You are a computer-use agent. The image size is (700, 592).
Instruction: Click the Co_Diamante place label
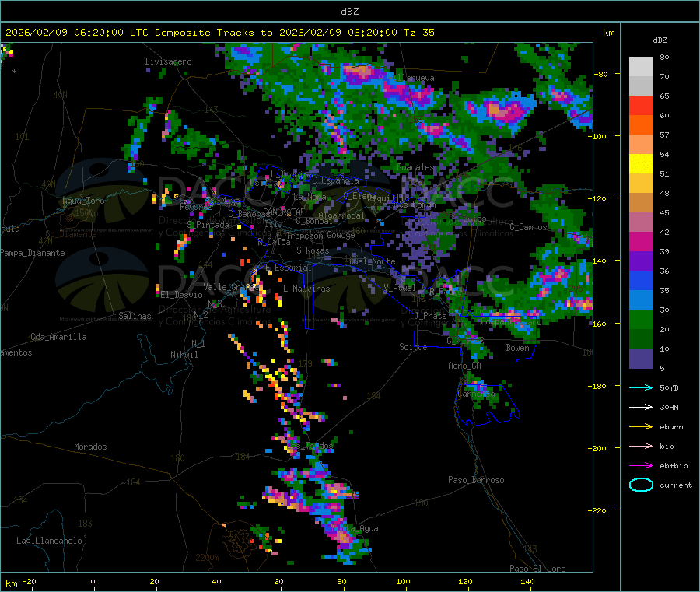tap(71, 234)
